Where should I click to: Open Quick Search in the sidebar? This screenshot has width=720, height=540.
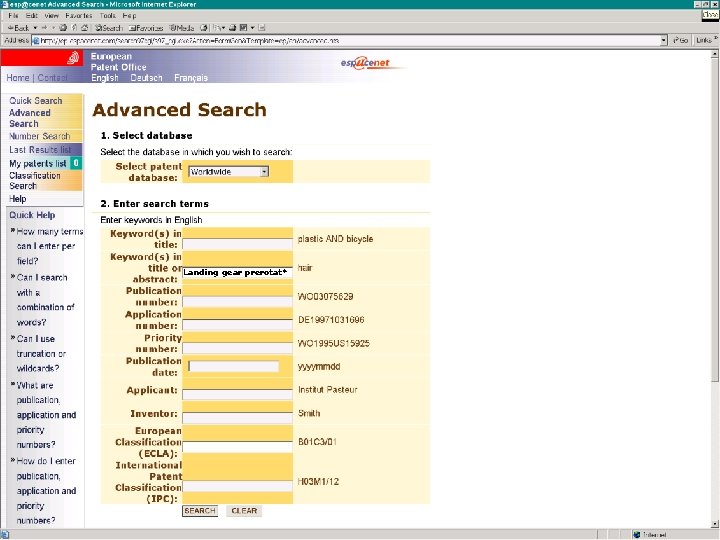point(36,101)
